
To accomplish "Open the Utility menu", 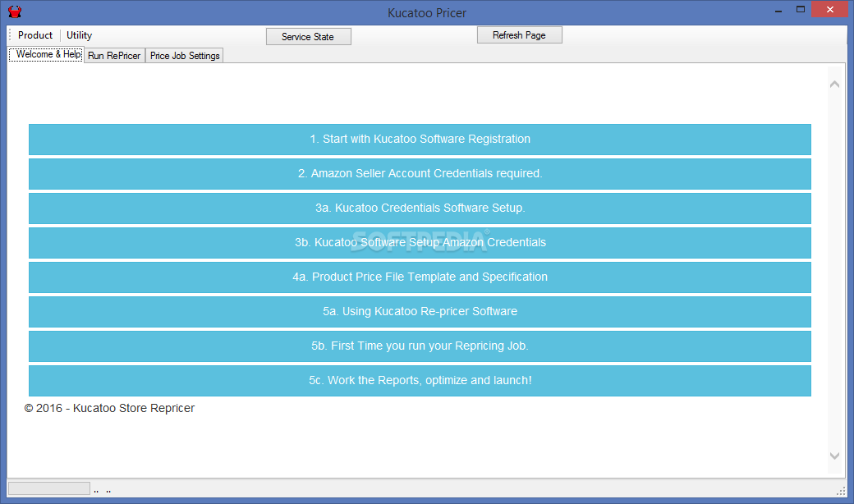I will tap(79, 35).
